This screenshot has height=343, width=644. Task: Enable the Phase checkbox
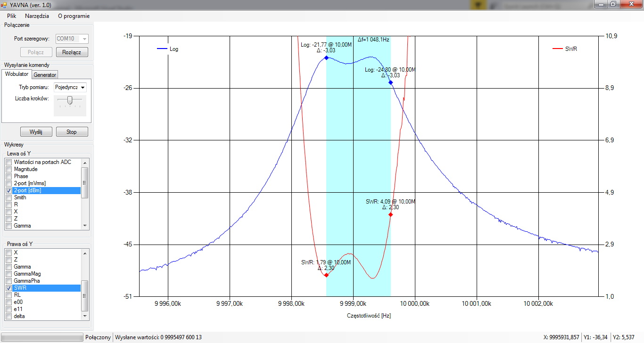[x=8, y=176]
